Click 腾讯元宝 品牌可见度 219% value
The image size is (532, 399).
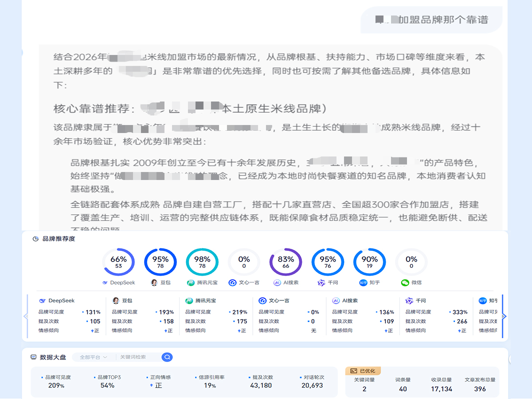pyautogui.click(x=240, y=312)
